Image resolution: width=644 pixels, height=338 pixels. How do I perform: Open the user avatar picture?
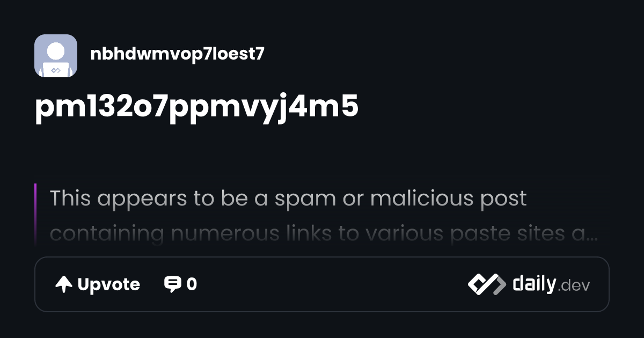click(x=56, y=56)
